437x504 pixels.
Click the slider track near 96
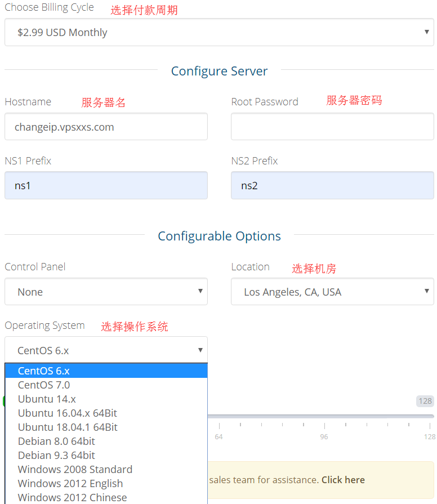click(324, 416)
